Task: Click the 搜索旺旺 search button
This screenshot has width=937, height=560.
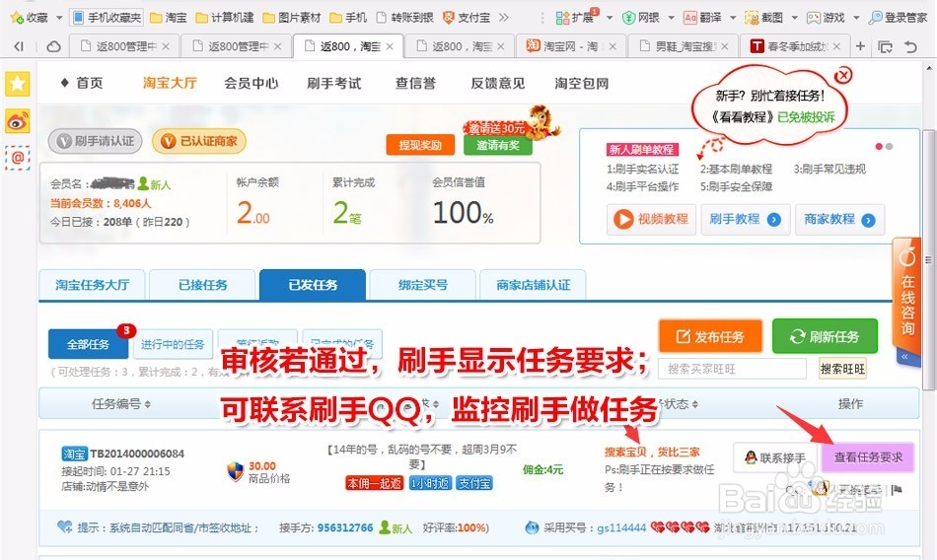Action: coord(842,370)
